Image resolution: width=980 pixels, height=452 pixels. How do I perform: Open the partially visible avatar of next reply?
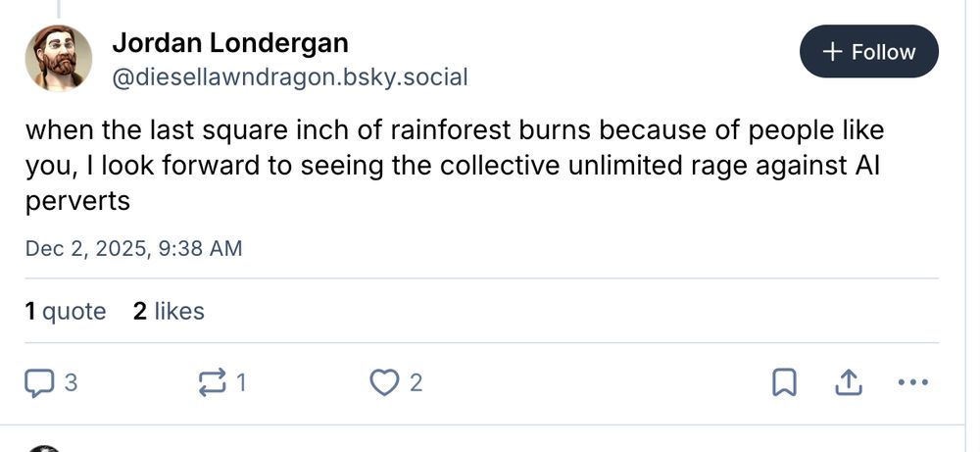[45, 448]
